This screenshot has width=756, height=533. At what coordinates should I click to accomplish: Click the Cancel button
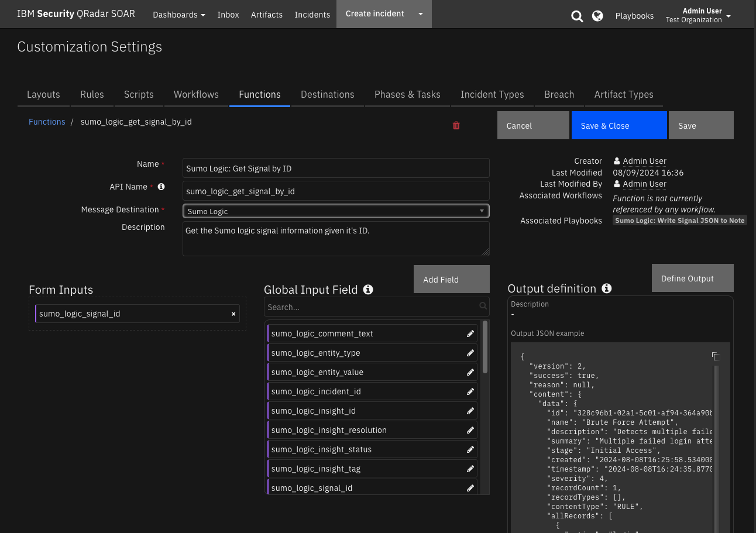click(x=533, y=125)
